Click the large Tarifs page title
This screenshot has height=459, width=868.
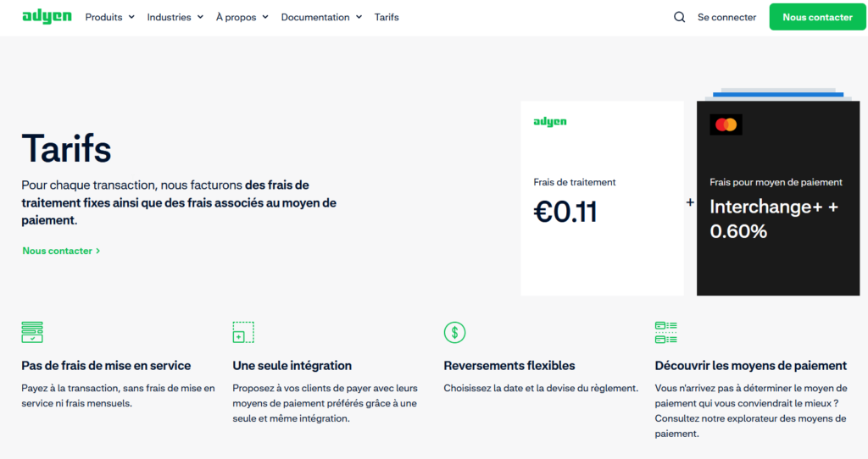click(x=66, y=148)
